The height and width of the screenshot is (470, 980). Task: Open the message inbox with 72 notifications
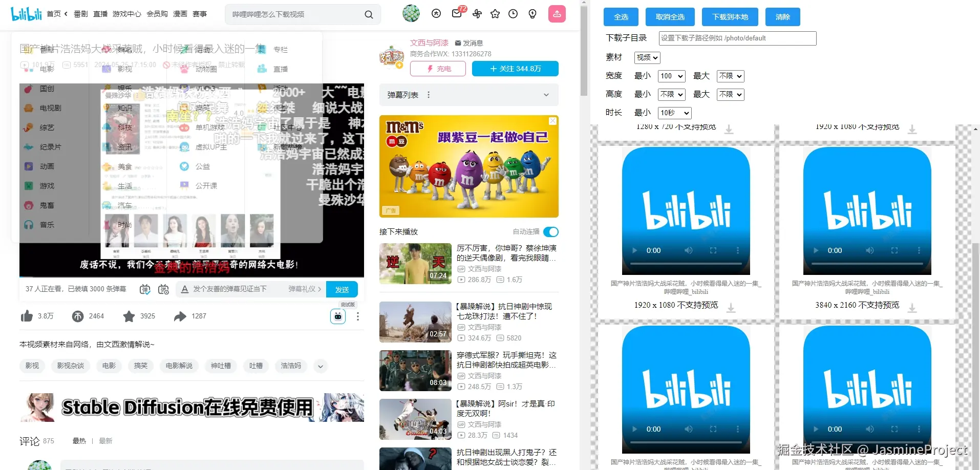456,14
